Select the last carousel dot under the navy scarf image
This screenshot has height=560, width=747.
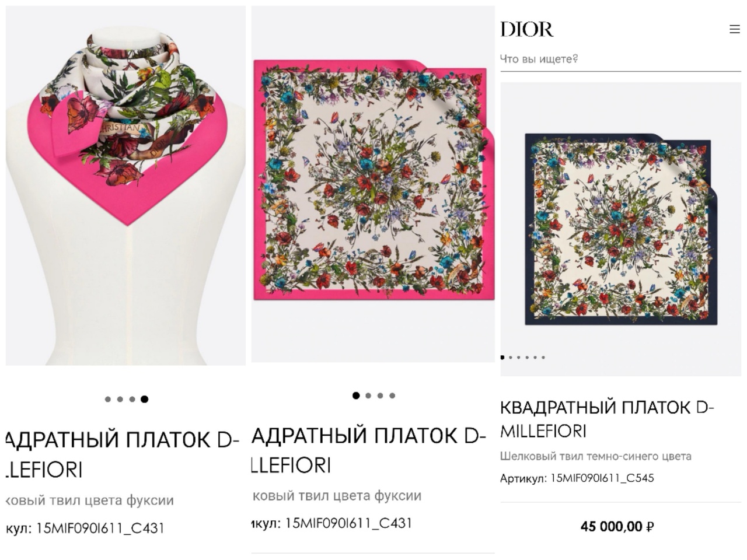coord(543,358)
